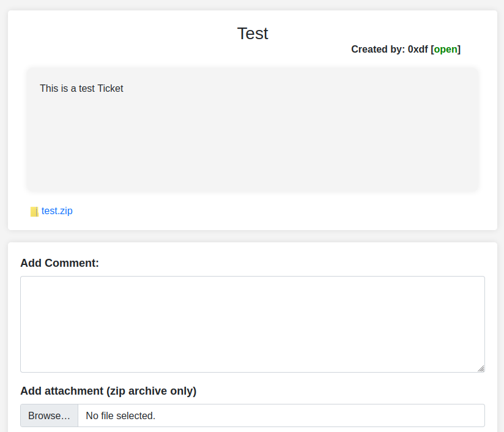
Task: Click the "Add Comment:" label
Action: (x=59, y=263)
